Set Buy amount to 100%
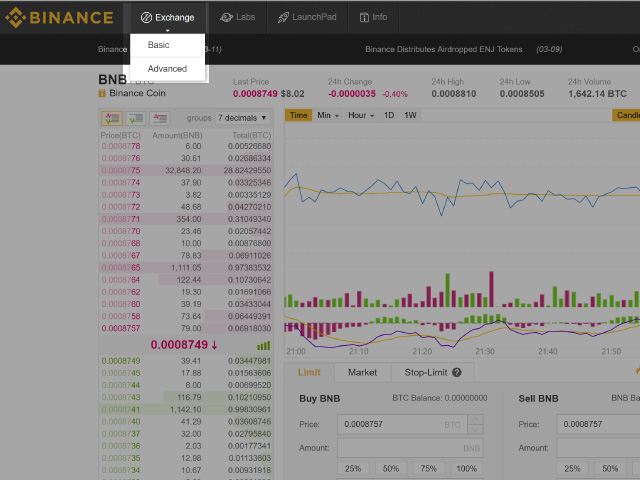Viewport: 640px width, 480px height. tap(467, 469)
